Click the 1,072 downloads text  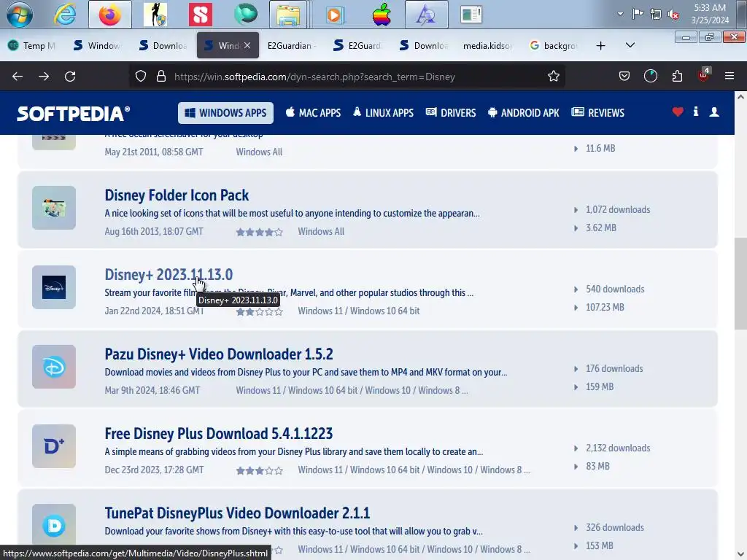(x=618, y=209)
